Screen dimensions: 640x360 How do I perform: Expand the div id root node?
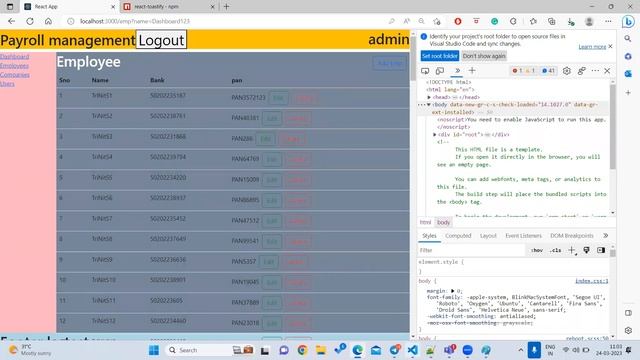pos(435,134)
